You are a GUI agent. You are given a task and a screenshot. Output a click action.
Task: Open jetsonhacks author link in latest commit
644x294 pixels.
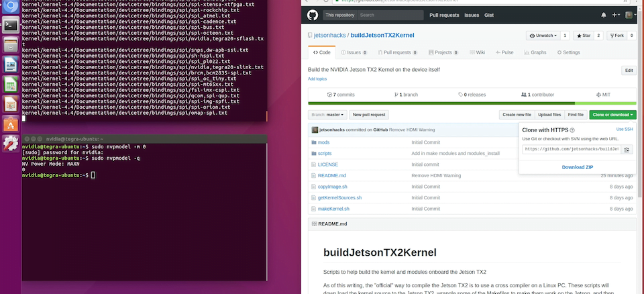pyautogui.click(x=332, y=130)
